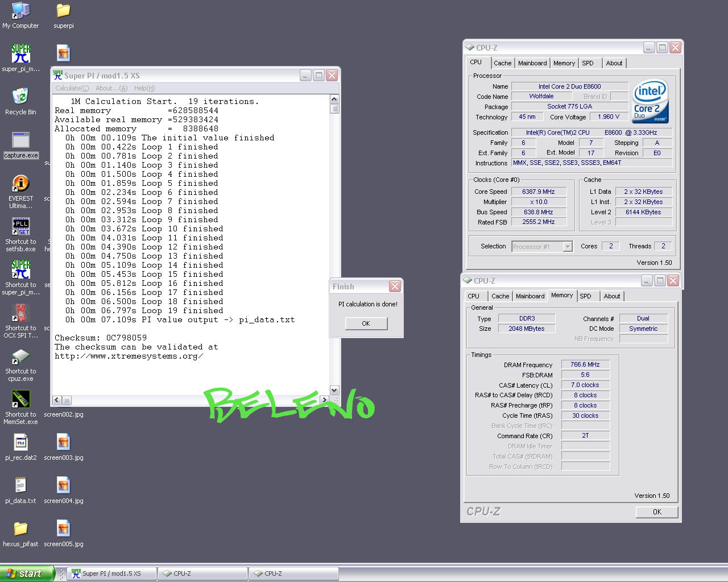Switch to SPD tab in upper CPU-Z
728x582 pixels.
588,63
